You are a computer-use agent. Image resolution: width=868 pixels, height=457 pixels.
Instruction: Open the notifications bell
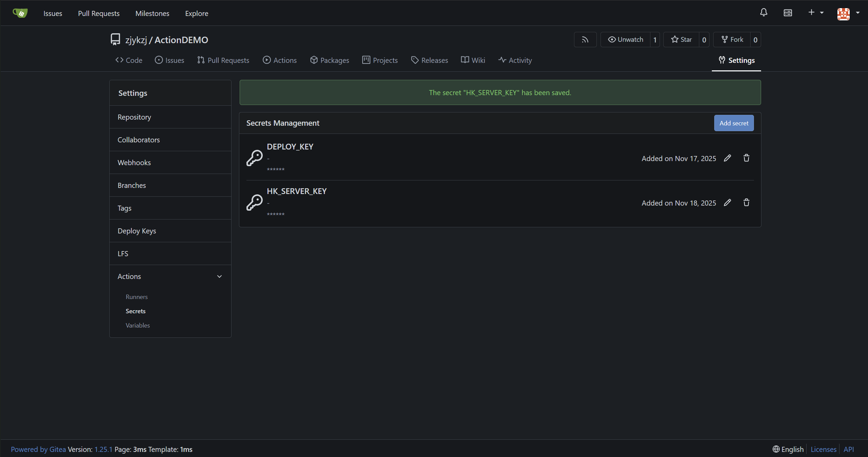pos(763,13)
